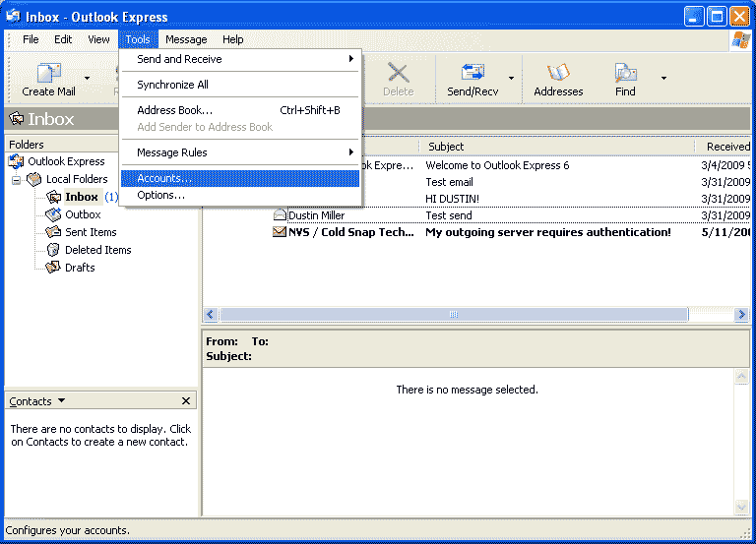756x544 pixels.
Task: Click the Outlook Express title bar icon
Action: point(13,17)
